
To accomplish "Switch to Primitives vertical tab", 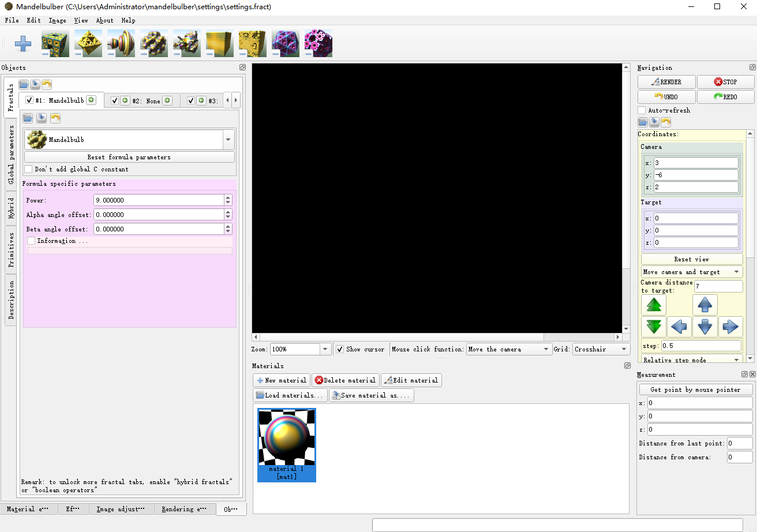I will 11,250.
